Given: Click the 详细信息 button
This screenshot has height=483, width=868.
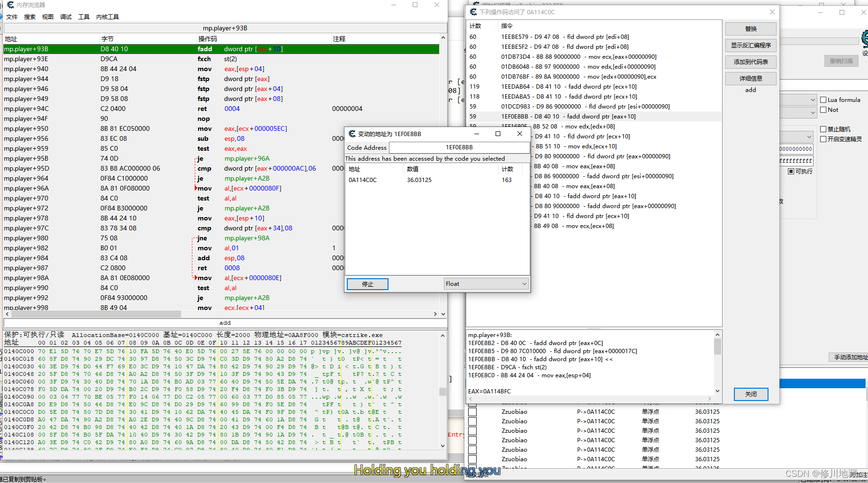Looking at the screenshot, I should (750, 79).
